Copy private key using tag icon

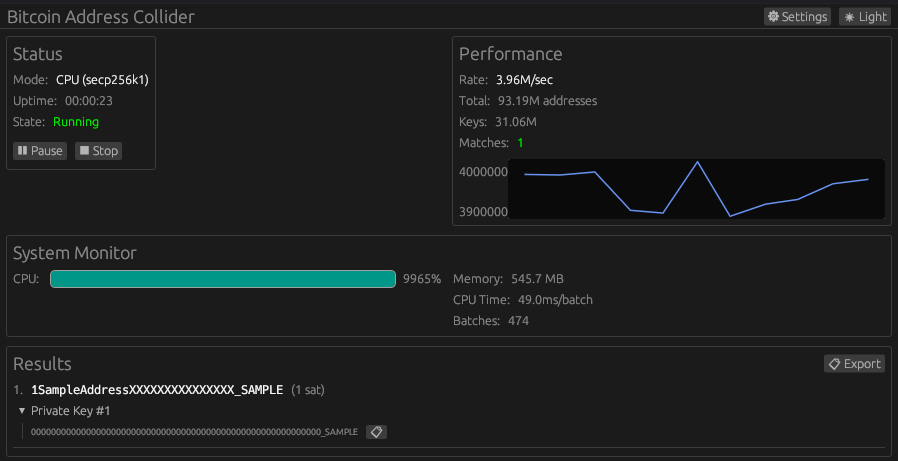[x=376, y=432]
